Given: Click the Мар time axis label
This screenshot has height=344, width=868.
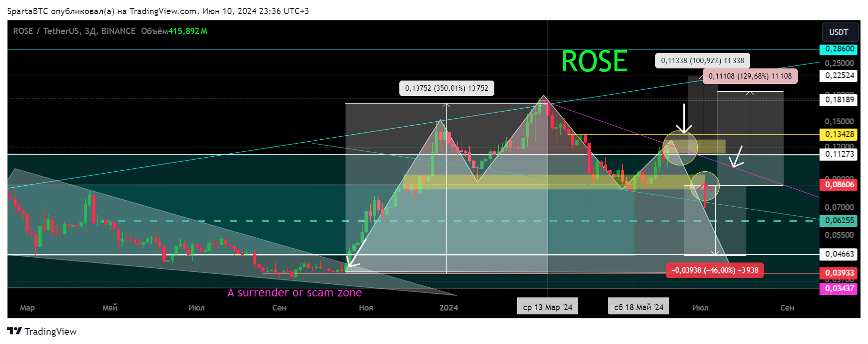Looking at the screenshot, I should [x=27, y=308].
